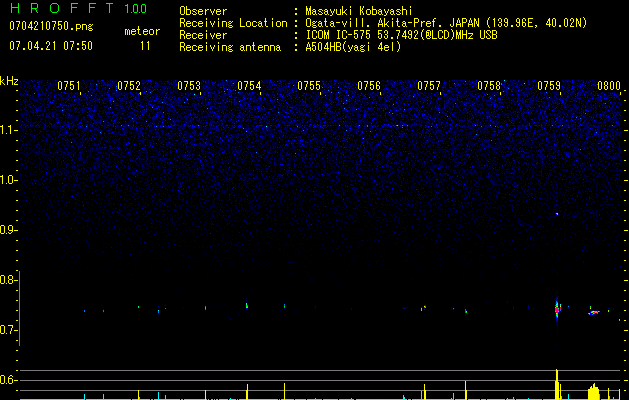Click the strong red meteor echo on spectrogram

tap(557, 310)
